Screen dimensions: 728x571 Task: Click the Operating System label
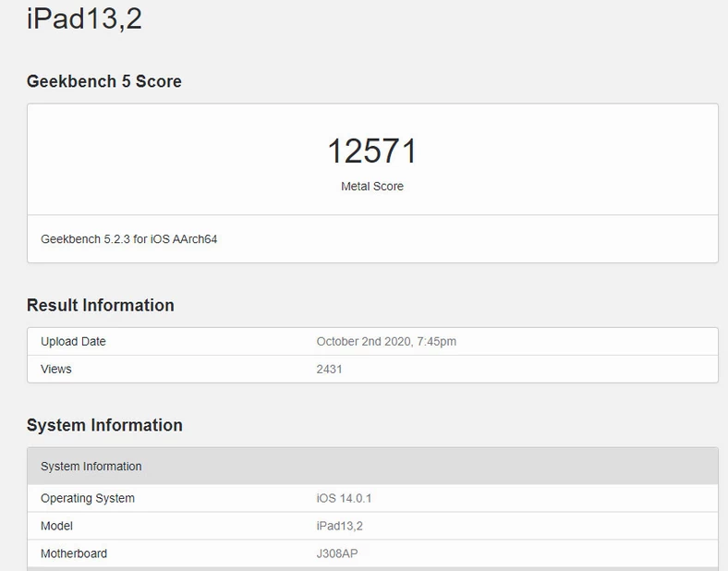tap(88, 499)
